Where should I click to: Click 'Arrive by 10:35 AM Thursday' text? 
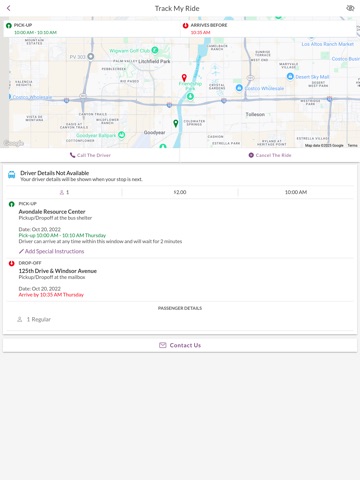51,295
